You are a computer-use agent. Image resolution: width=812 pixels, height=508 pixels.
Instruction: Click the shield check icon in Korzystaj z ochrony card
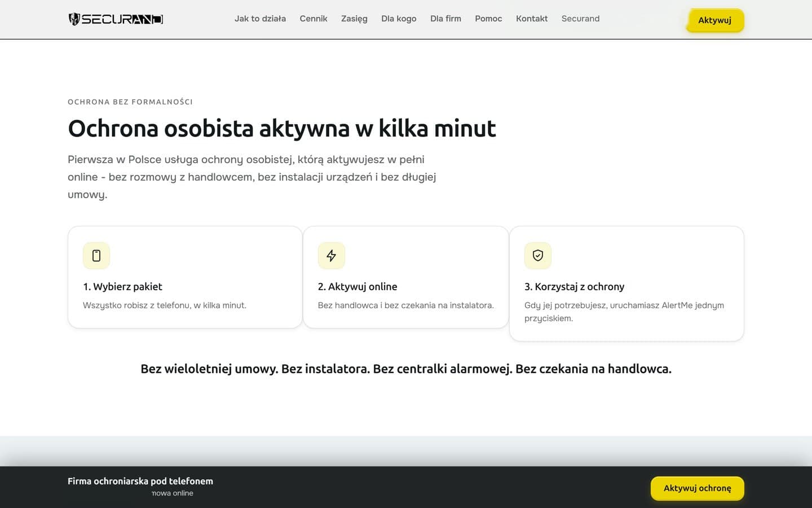click(x=538, y=256)
